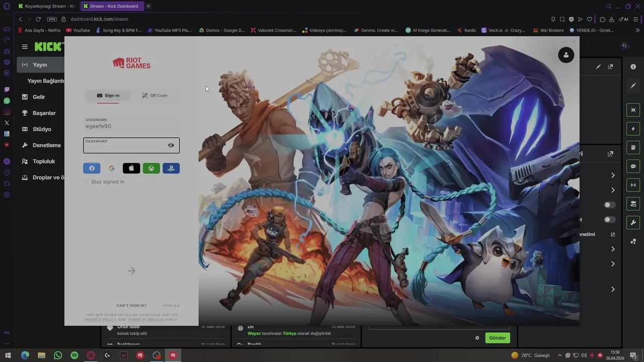Reload the page
This screenshot has height=362, width=644.
(38, 19)
